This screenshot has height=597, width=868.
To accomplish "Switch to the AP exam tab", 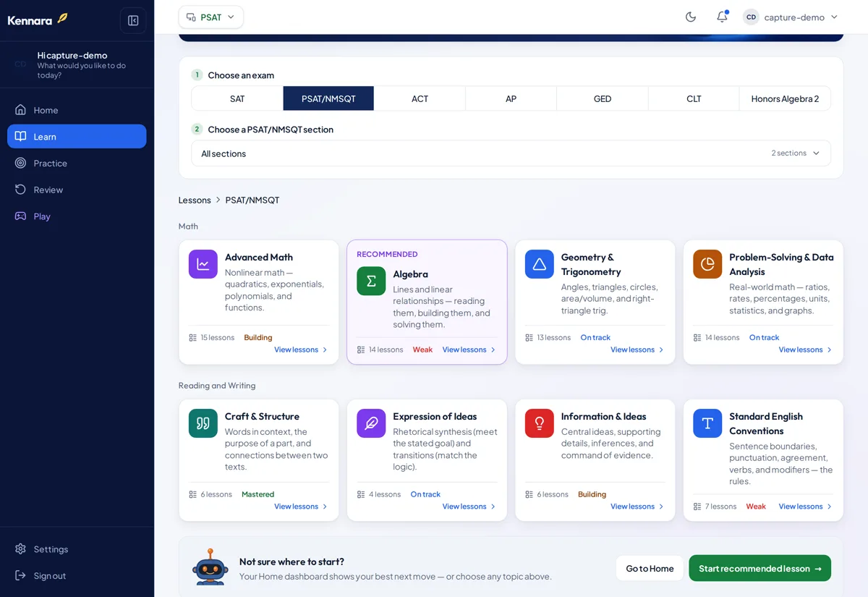I will pyautogui.click(x=511, y=98).
